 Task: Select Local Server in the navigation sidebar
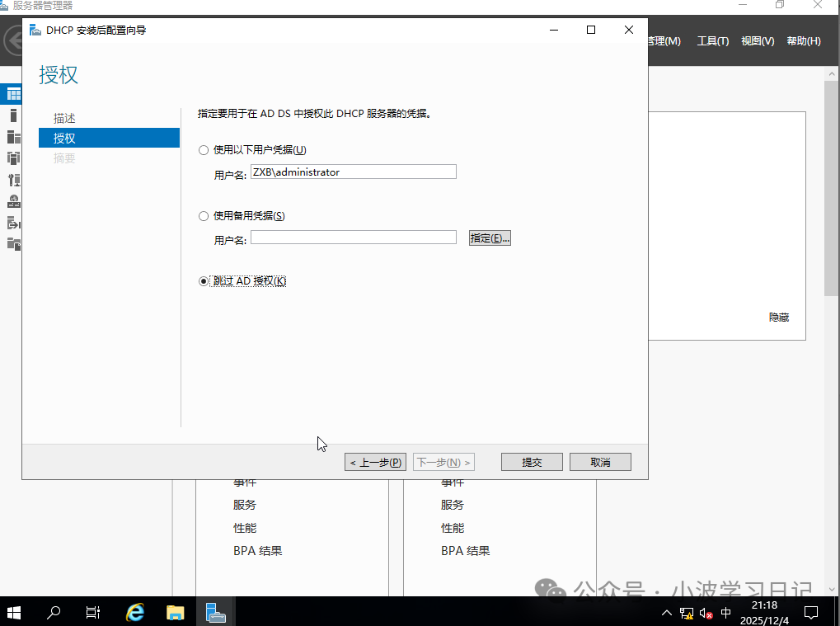point(12,115)
